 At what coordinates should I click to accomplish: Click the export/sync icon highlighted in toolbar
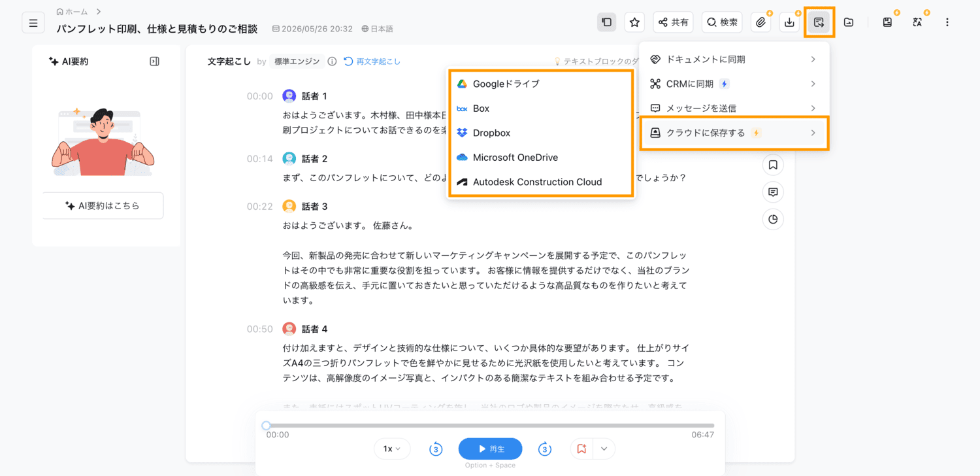pyautogui.click(x=819, y=22)
